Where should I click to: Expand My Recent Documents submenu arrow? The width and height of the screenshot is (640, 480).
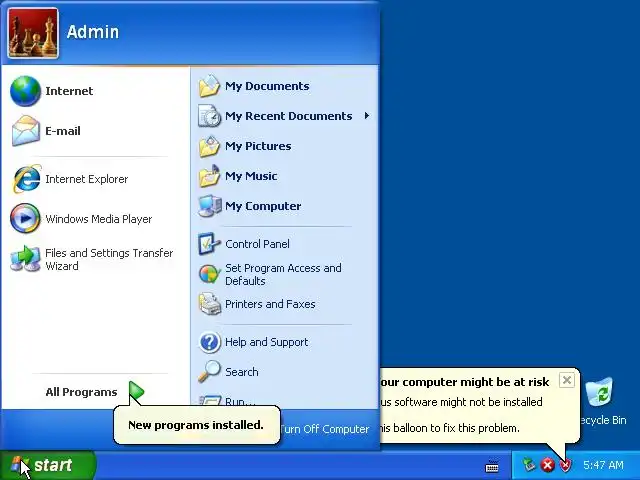pos(367,116)
